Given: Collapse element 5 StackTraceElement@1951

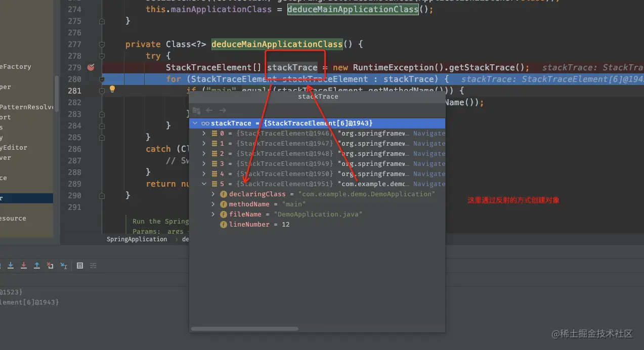Looking at the screenshot, I should click(204, 184).
